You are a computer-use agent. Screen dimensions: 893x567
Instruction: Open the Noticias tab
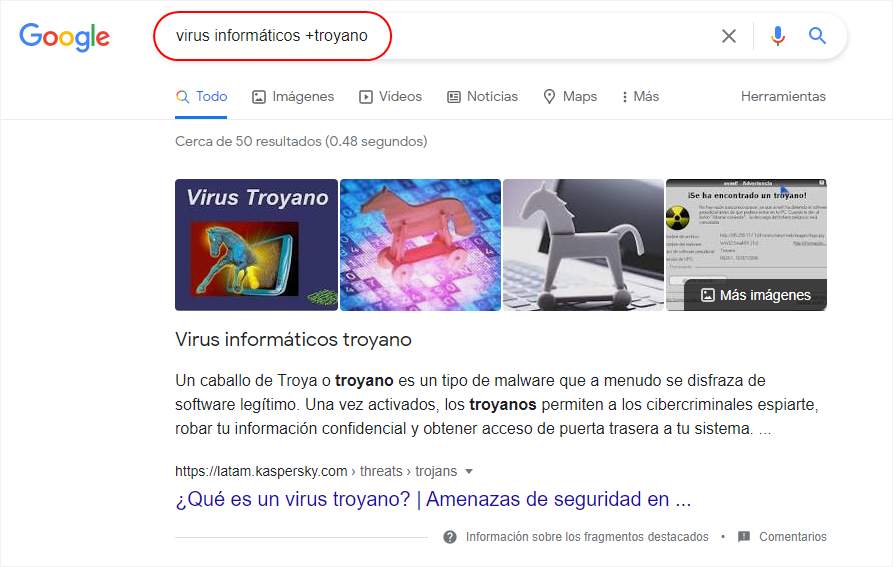482,97
